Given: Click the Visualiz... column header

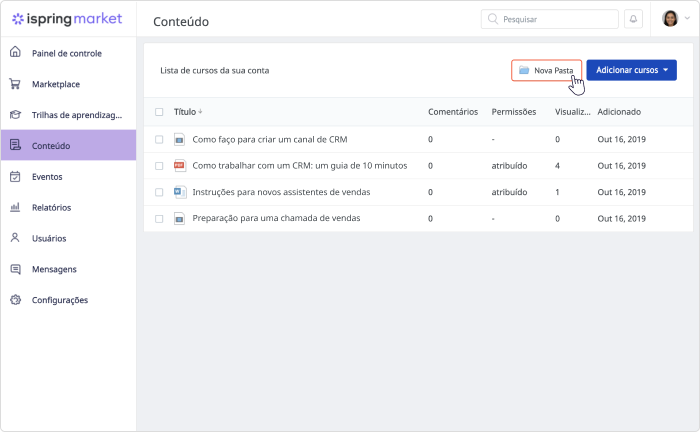Looking at the screenshot, I should coord(572,112).
